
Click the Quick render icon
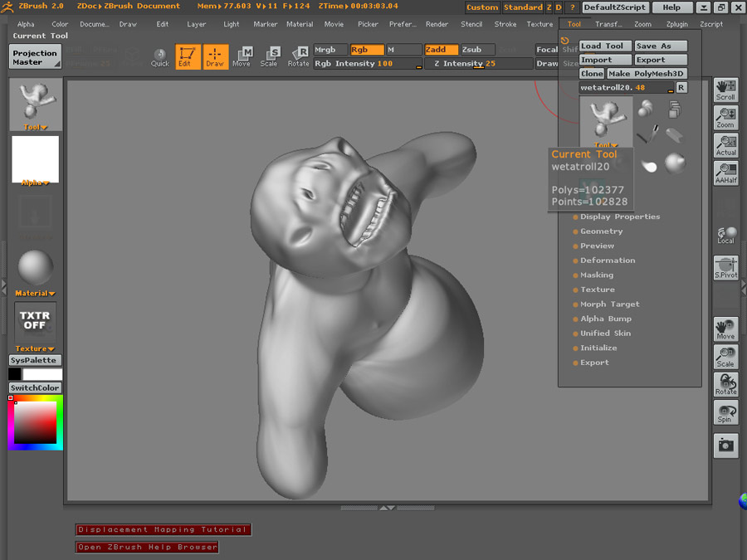click(160, 57)
